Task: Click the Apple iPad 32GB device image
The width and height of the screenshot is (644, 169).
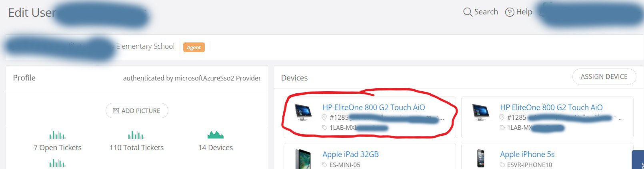Action: 303,159
